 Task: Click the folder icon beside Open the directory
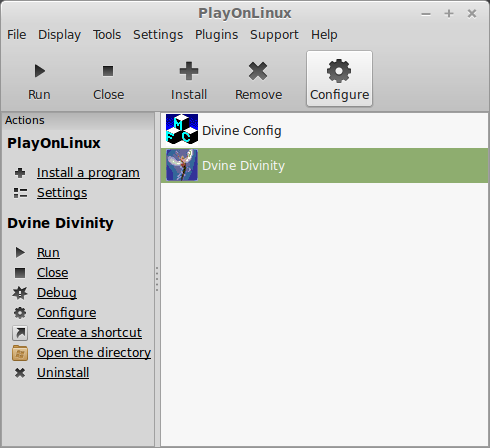pyautogui.click(x=20, y=353)
